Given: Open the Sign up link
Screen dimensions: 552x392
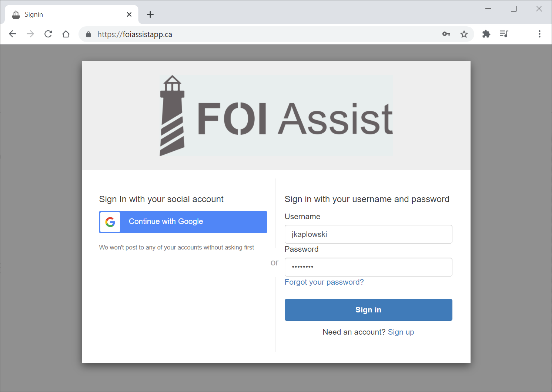Looking at the screenshot, I should pos(401,332).
